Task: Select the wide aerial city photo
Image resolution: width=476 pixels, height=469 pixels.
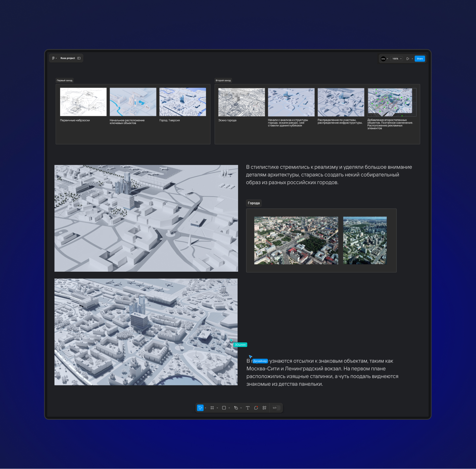Action: pyautogui.click(x=296, y=240)
